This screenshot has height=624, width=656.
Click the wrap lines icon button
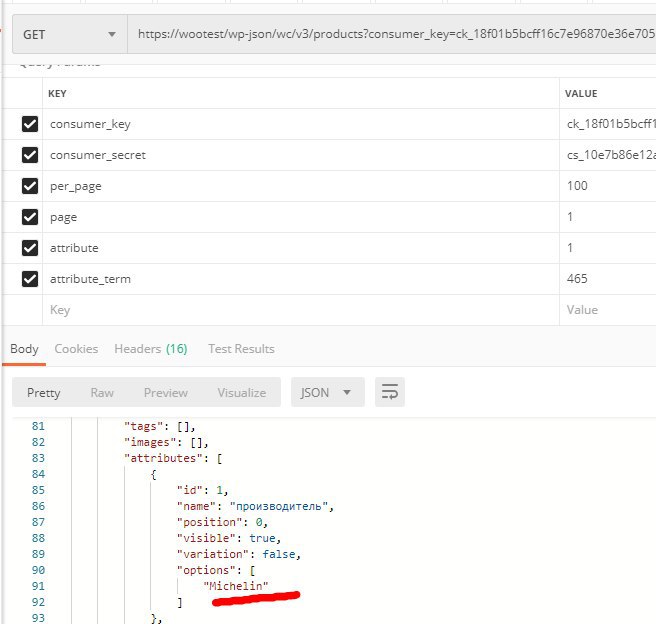(390, 392)
